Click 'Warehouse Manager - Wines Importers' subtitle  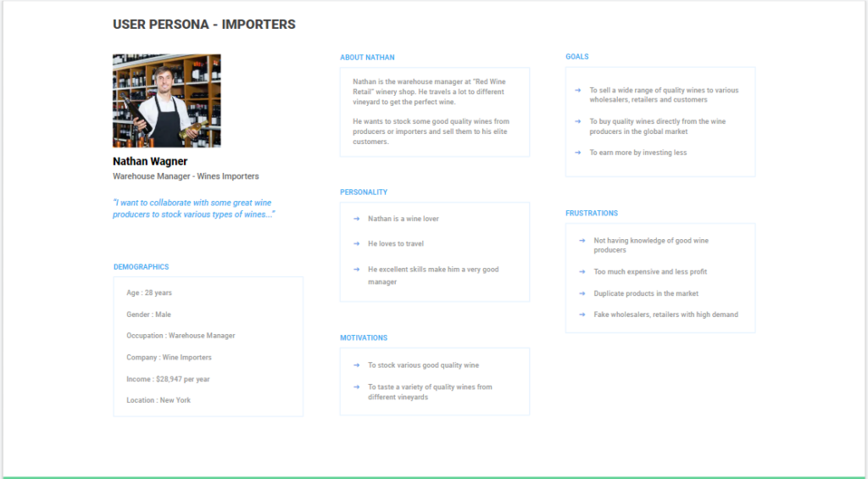click(186, 176)
